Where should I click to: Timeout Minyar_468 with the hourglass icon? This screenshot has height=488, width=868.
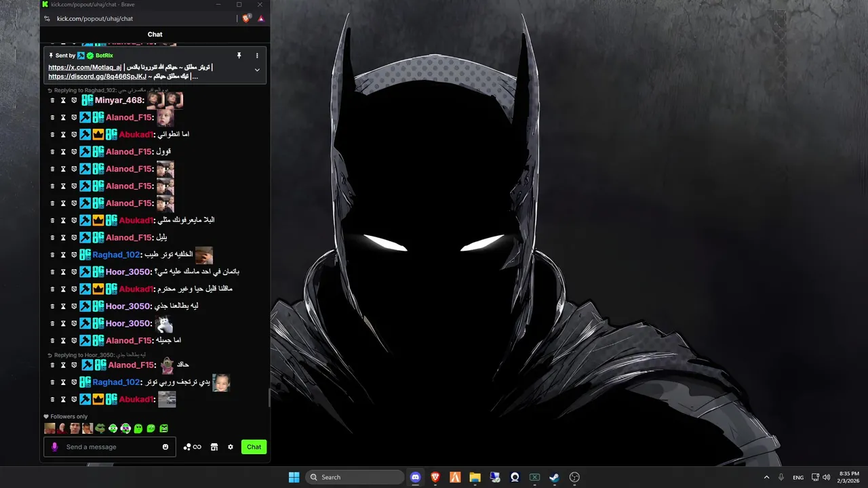[63, 100]
